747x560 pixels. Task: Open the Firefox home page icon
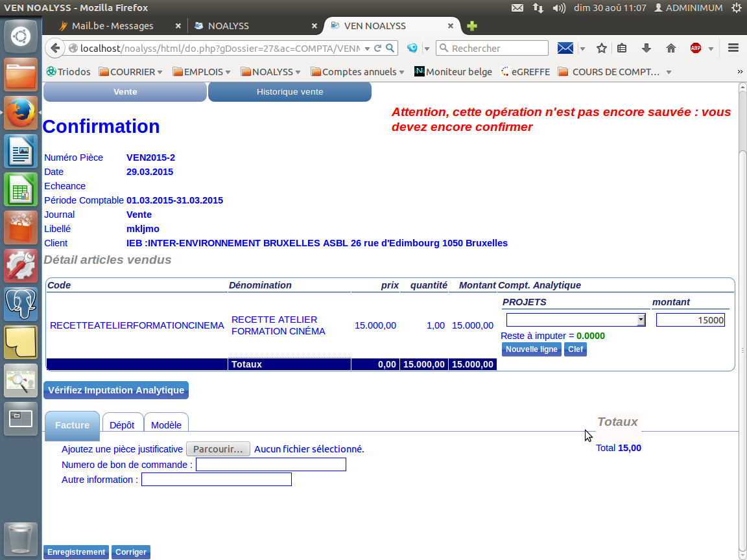[x=671, y=48]
